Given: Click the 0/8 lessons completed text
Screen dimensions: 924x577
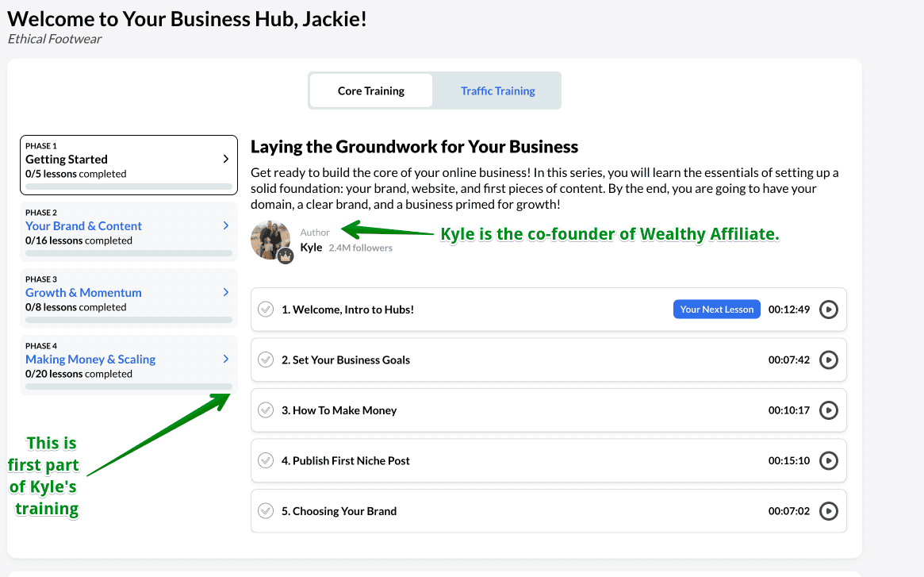Looking at the screenshot, I should (76, 307).
